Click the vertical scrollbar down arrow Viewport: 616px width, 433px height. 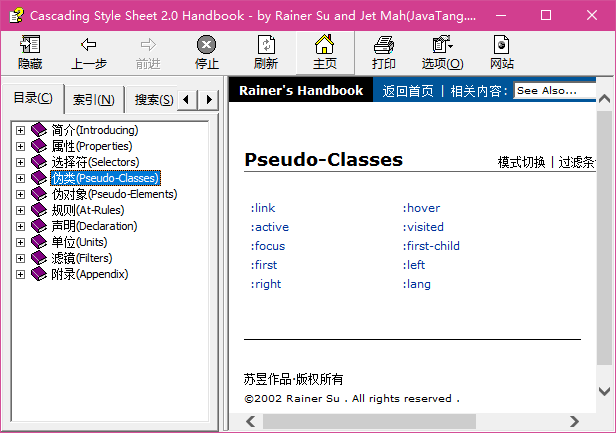click(x=604, y=391)
